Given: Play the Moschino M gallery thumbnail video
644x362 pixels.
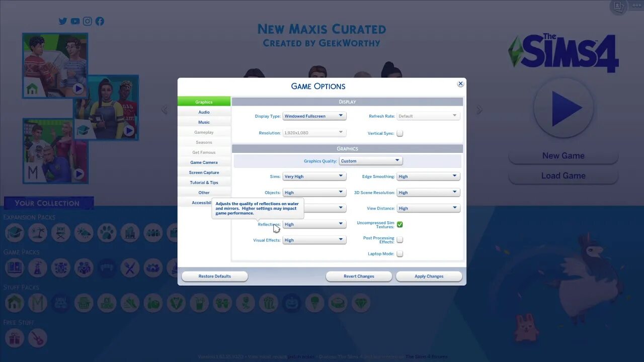Looking at the screenshot, I should (x=79, y=174).
